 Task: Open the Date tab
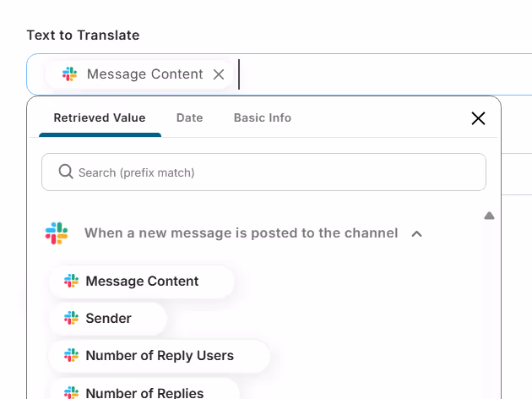tap(190, 118)
